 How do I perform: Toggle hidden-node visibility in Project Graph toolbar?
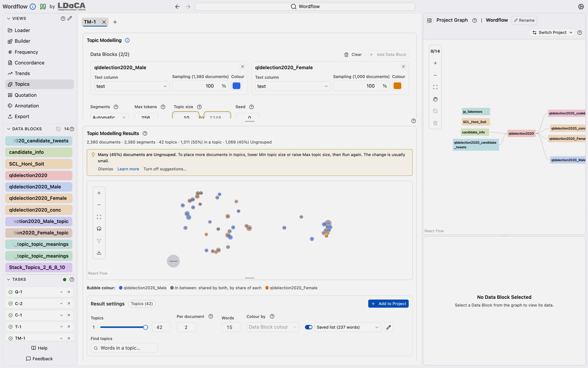click(435, 111)
